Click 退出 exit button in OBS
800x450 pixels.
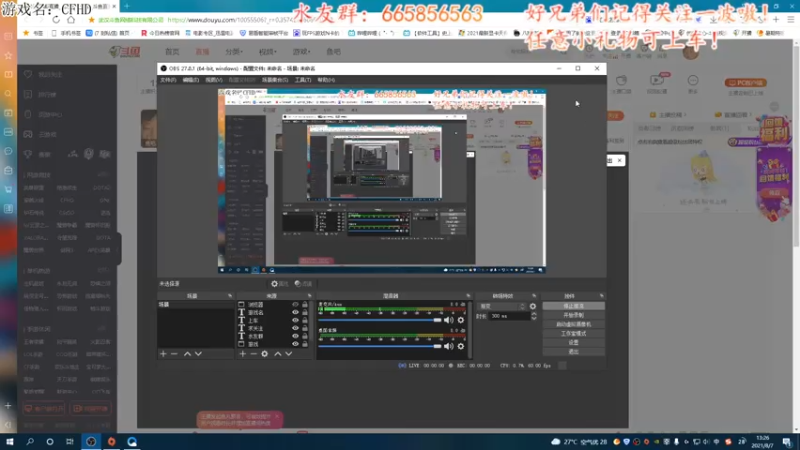pos(573,352)
